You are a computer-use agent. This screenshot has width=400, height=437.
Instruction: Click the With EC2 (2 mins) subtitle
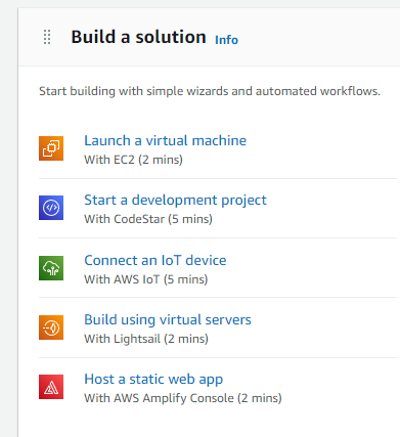[133, 160]
